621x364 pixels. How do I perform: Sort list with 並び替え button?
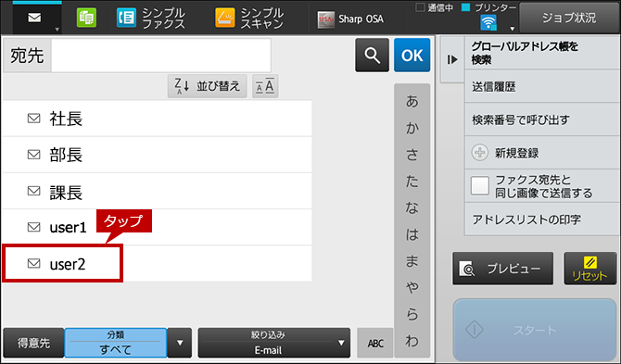point(207,86)
